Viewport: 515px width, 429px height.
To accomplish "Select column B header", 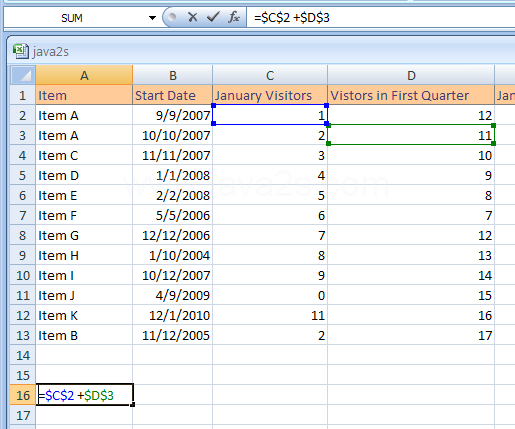I will tap(172, 75).
